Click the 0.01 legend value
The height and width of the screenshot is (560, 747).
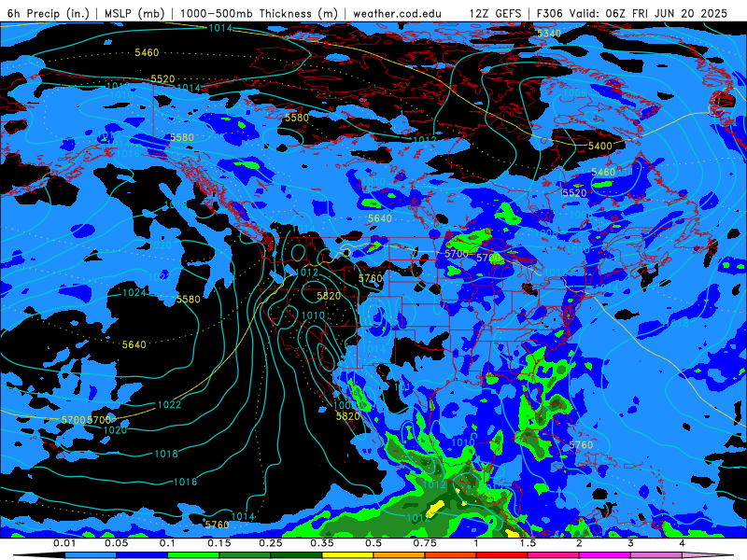point(64,543)
